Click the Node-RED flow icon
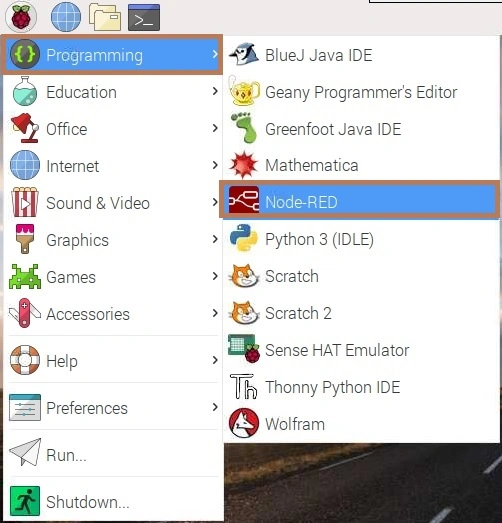Viewport: 502px width, 523px height. pyautogui.click(x=244, y=199)
